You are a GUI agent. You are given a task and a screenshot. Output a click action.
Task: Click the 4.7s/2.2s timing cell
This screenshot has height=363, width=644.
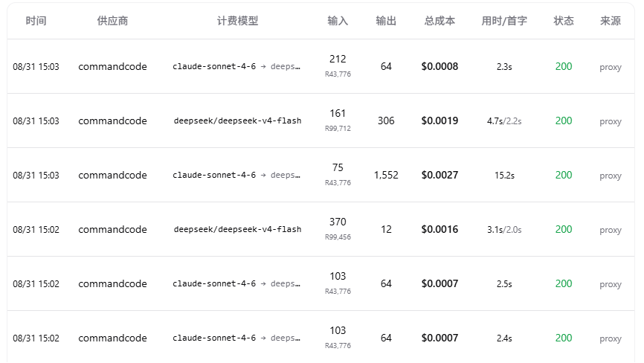[x=504, y=121]
